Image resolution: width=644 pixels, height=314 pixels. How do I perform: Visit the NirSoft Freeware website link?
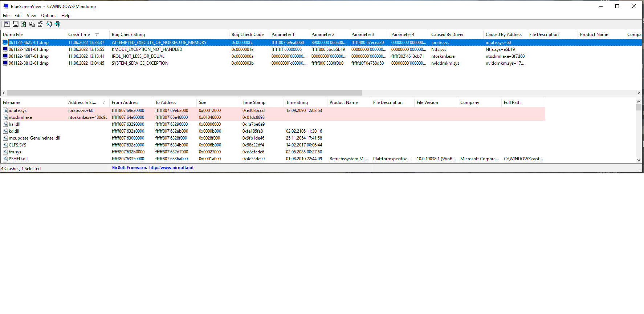pos(153,168)
